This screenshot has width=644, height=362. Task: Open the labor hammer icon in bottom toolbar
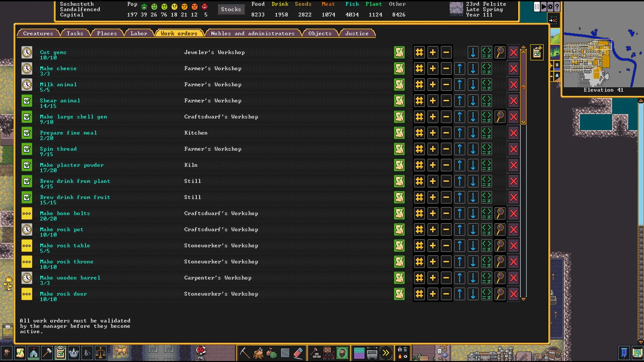[47, 353]
